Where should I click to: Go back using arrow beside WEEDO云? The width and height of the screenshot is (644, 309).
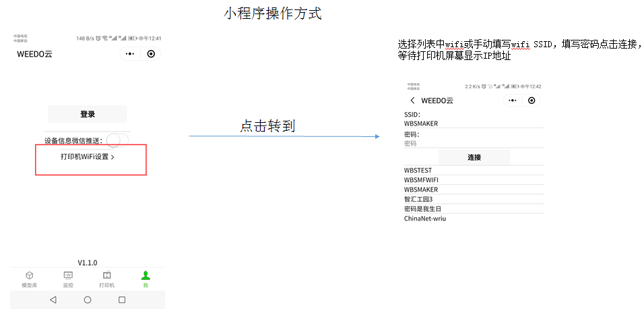click(x=412, y=101)
